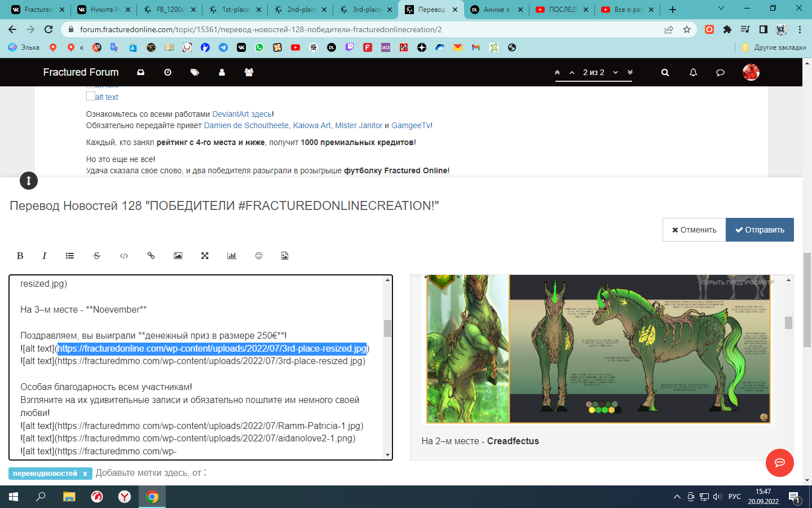
Task: Reload the current page
Action: click(x=48, y=29)
